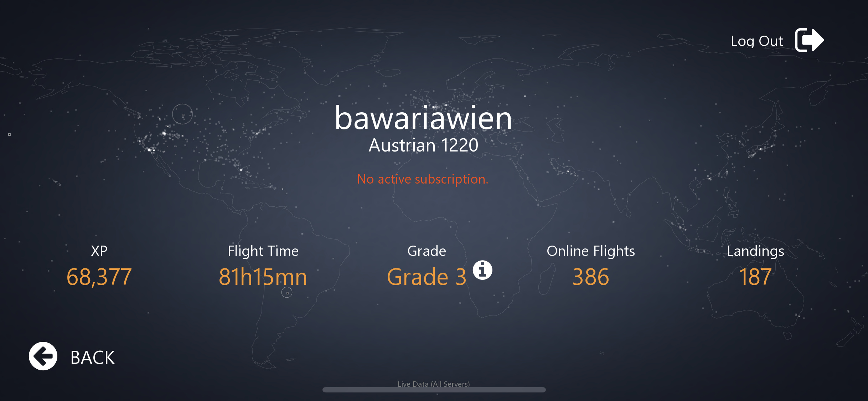Click the Online Flights heading
The height and width of the screenshot is (401, 868).
590,251
